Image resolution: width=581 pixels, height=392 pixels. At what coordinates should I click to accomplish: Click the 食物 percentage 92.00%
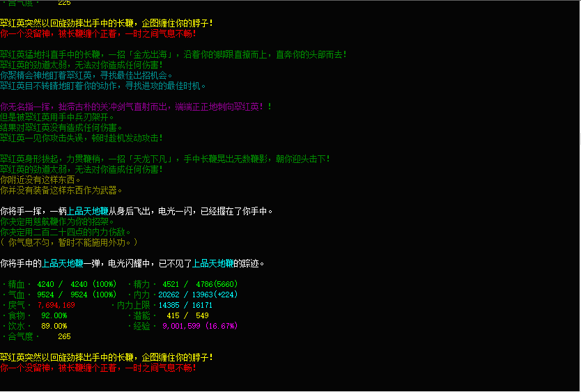[54, 315]
